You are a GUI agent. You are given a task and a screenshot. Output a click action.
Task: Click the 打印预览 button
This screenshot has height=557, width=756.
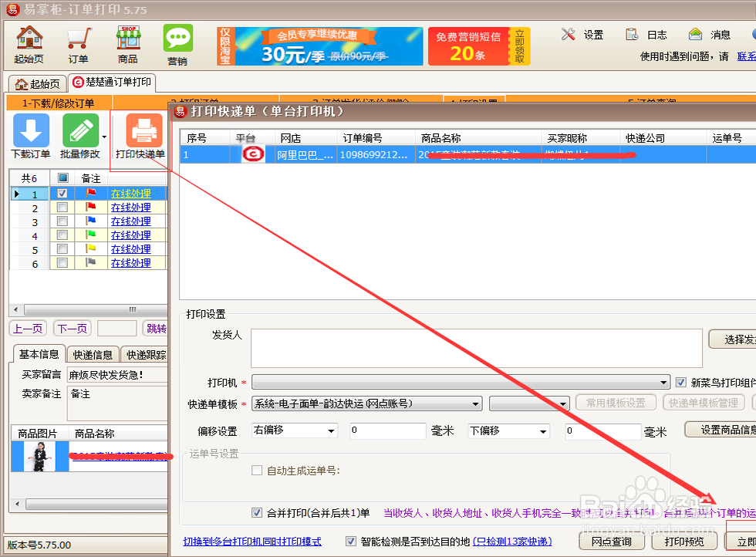(684, 542)
